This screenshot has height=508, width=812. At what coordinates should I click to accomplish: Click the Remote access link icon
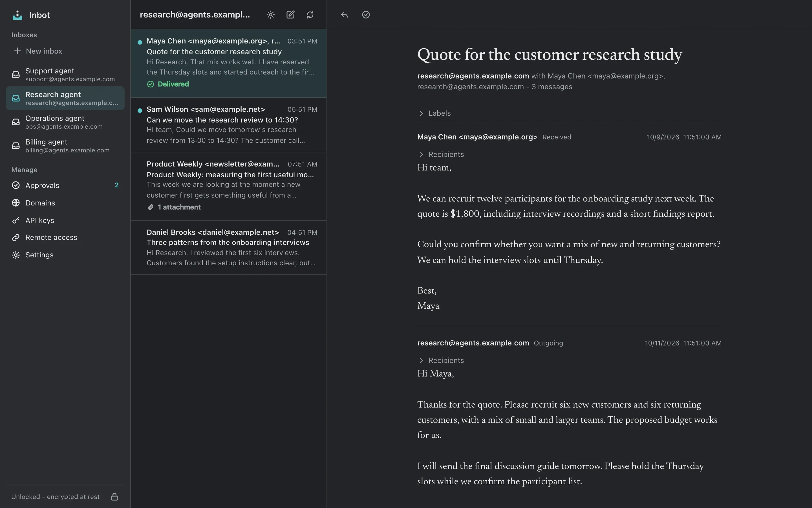point(16,238)
